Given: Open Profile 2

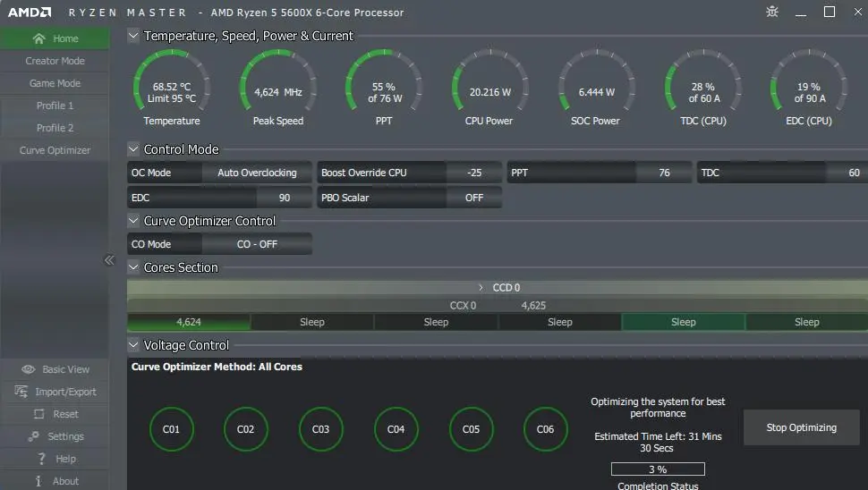Looking at the screenshot, I should (x=55, y=128).
